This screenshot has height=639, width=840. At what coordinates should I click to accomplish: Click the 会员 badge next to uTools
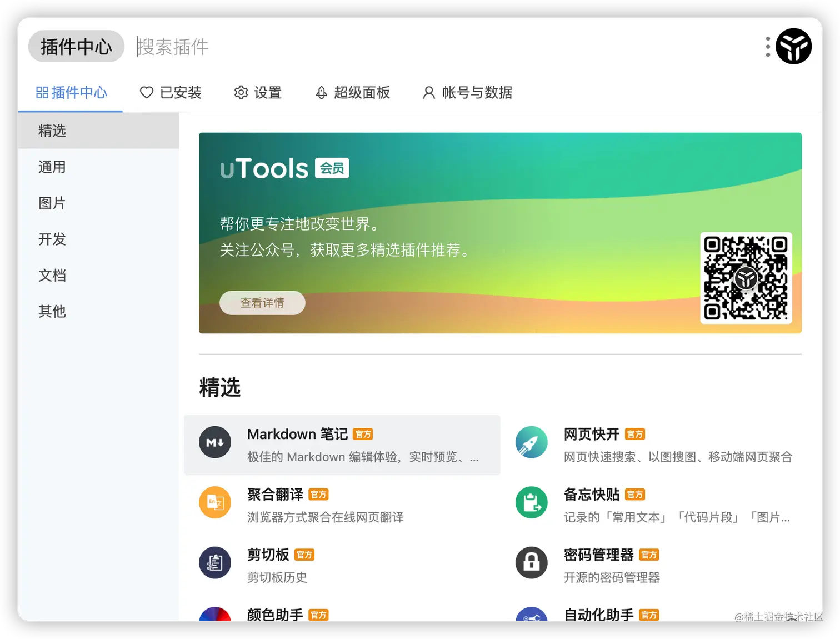click(x=332, y=168)
